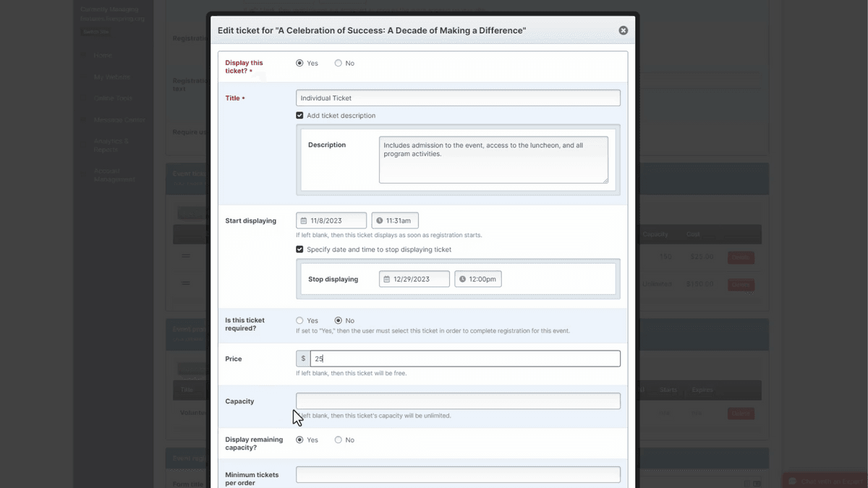The width and height of the screenshot is (868, 488).
Task: Click clock icon in Stop displaying time
Action: click(463, 279)
